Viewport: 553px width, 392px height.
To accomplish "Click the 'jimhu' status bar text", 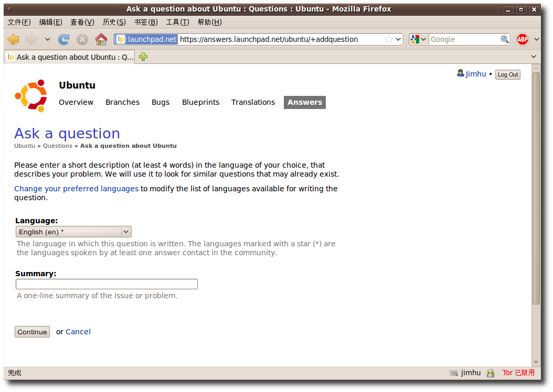I will (471, 373).
